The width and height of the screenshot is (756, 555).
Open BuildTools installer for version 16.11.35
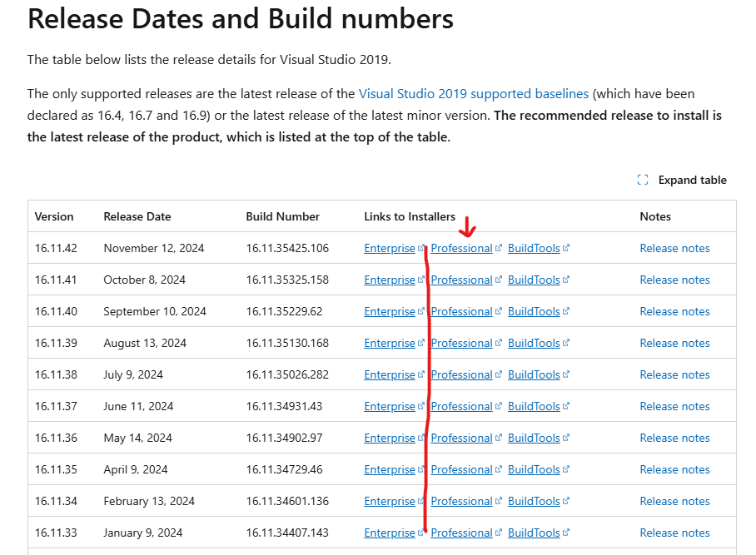click(x=534, y=470)
